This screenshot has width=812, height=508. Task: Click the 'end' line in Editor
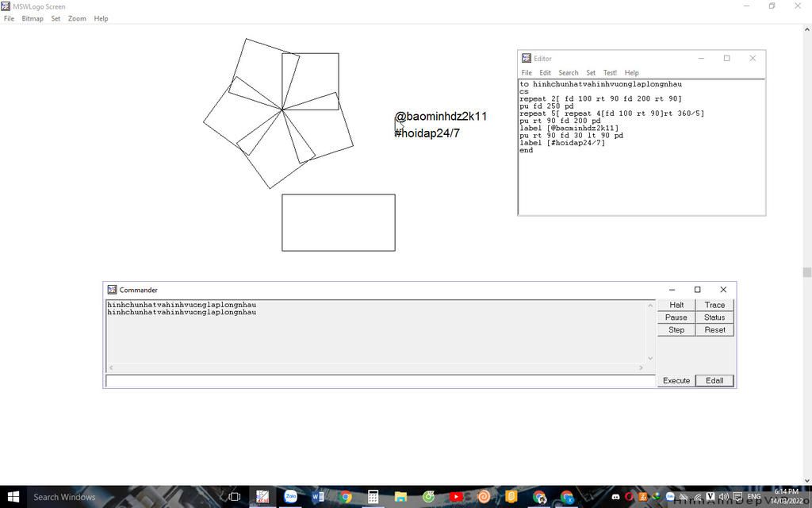point(527,150)
